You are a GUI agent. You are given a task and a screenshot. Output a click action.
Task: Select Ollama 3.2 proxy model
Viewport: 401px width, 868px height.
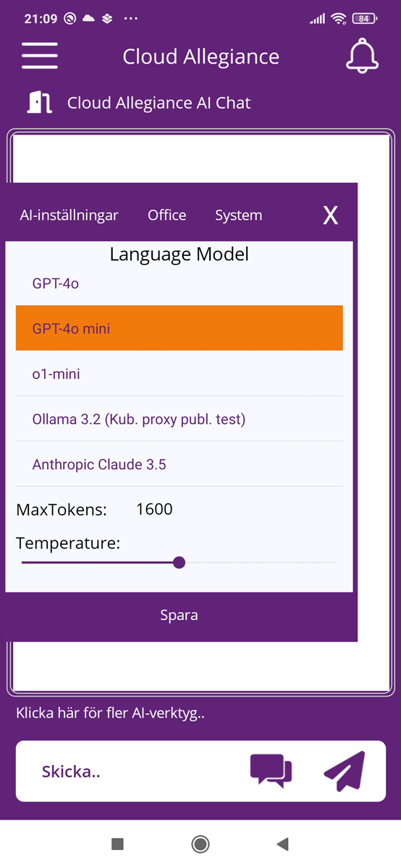point(179,419)
